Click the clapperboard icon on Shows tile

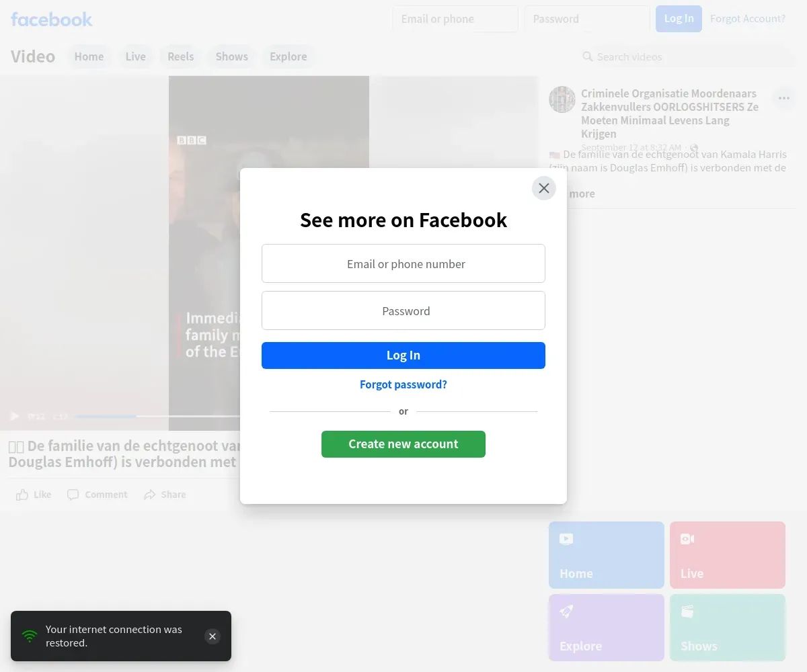(x=687, y=612)
